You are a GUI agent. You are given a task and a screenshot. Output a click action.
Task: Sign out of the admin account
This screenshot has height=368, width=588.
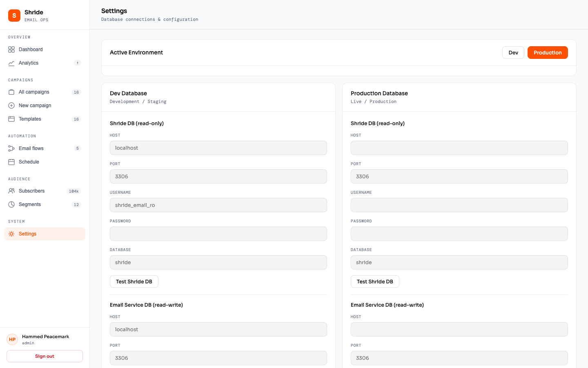tap(44, 356)
